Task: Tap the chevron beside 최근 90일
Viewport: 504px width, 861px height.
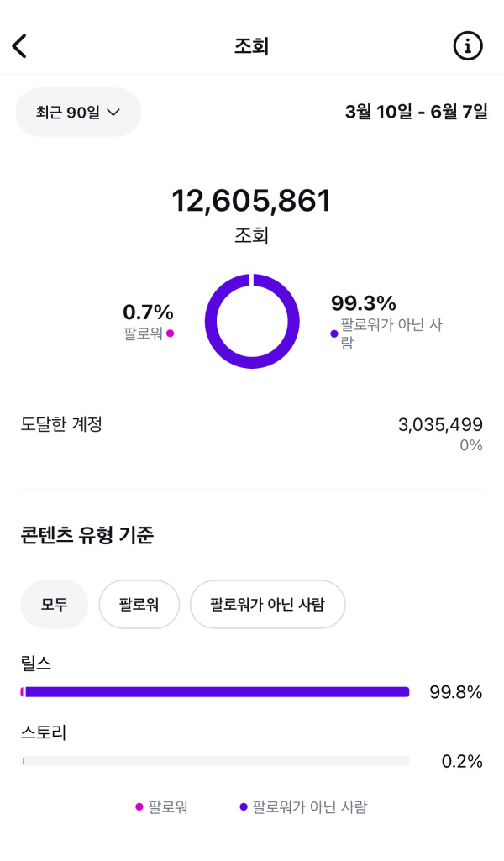Action: coord(113,112)
